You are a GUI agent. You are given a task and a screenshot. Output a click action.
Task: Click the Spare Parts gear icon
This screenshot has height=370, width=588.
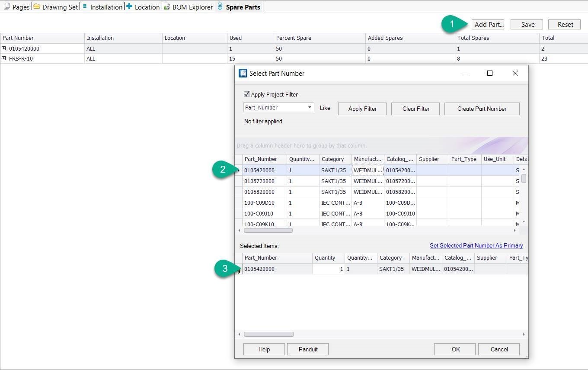point(220,6)
